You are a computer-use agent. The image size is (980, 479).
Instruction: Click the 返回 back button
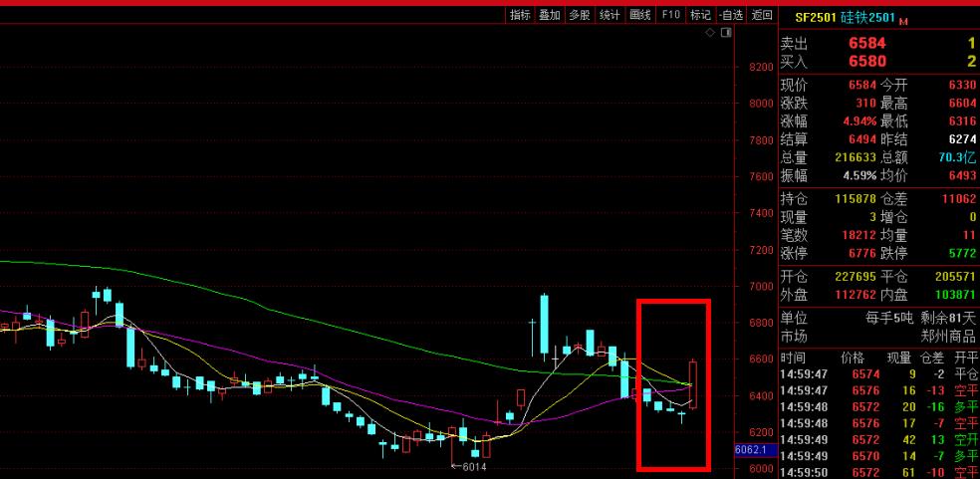pos(762,15)
